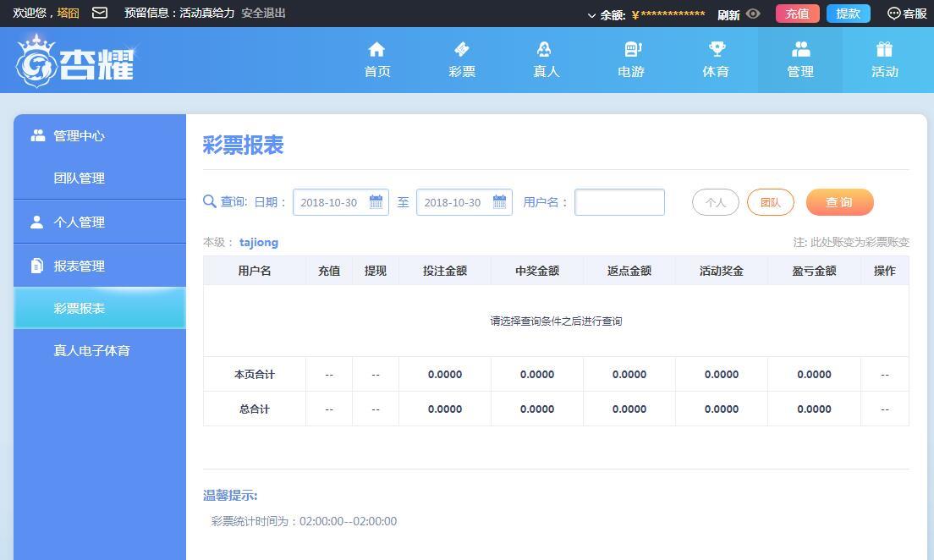Open customer service chat bubble icon
The height and width of the screenshot is (560, 934).
click(x=893, y=13)
